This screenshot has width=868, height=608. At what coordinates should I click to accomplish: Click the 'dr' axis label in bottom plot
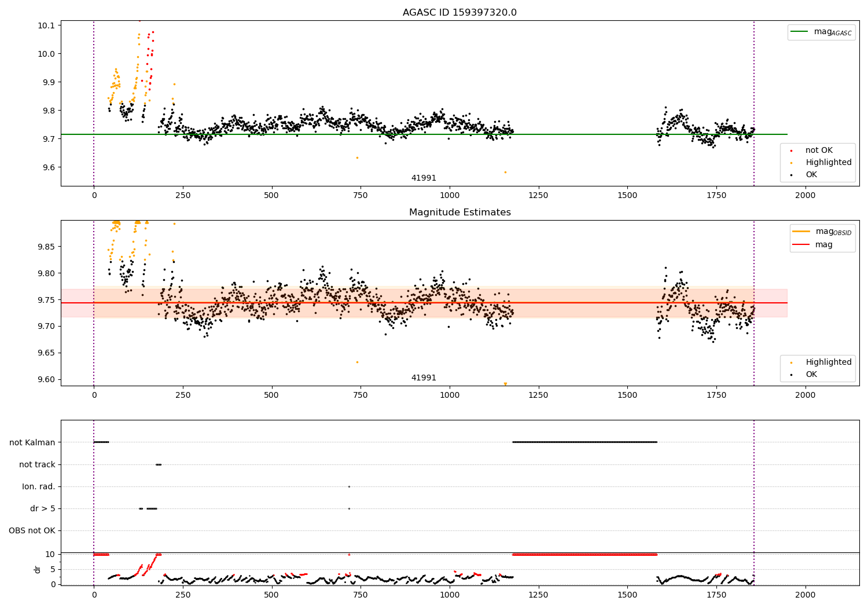tap(38, 569)
